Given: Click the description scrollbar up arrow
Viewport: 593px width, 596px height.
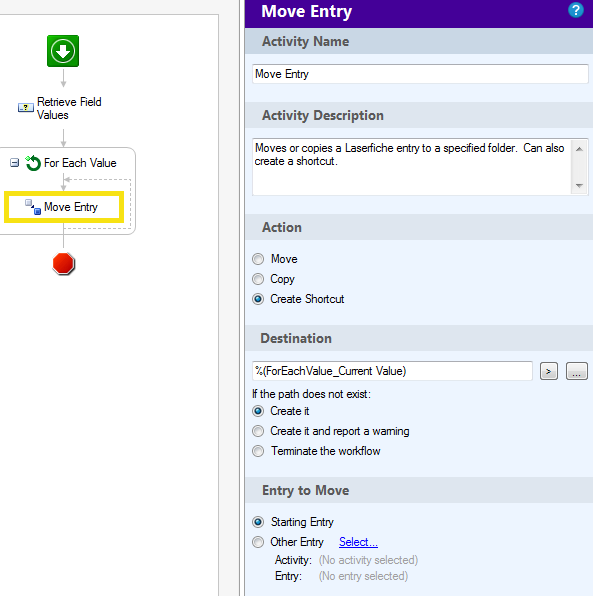Looking at the screenshot, I should pos(579,149).
